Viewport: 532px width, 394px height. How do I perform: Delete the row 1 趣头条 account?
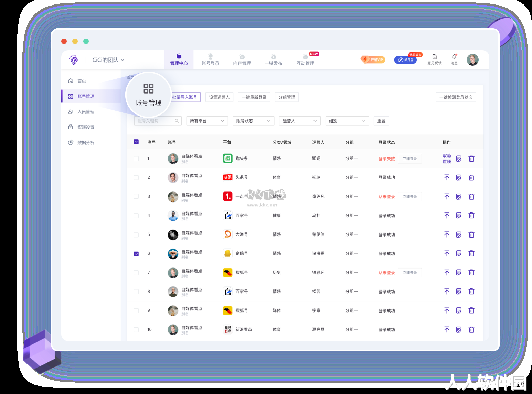click(471, 158)
